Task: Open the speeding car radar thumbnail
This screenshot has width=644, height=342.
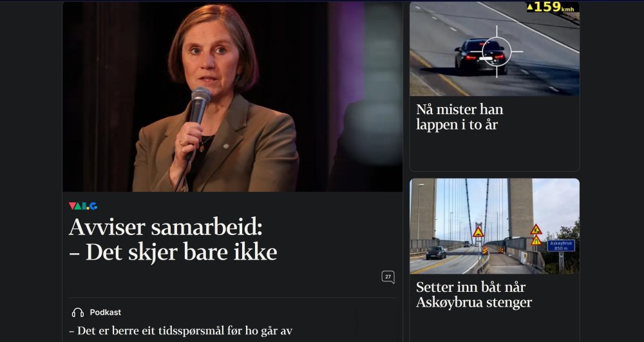Action: 495,49
